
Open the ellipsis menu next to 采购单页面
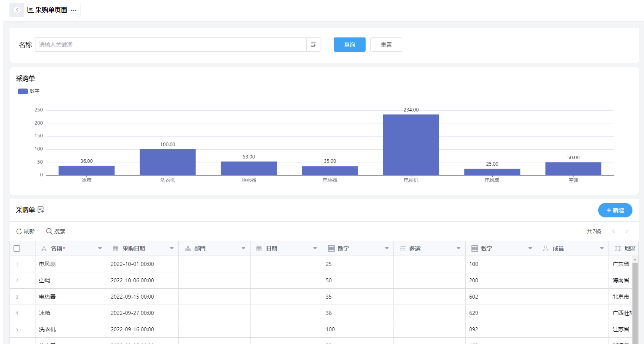(x=74, y=10)
